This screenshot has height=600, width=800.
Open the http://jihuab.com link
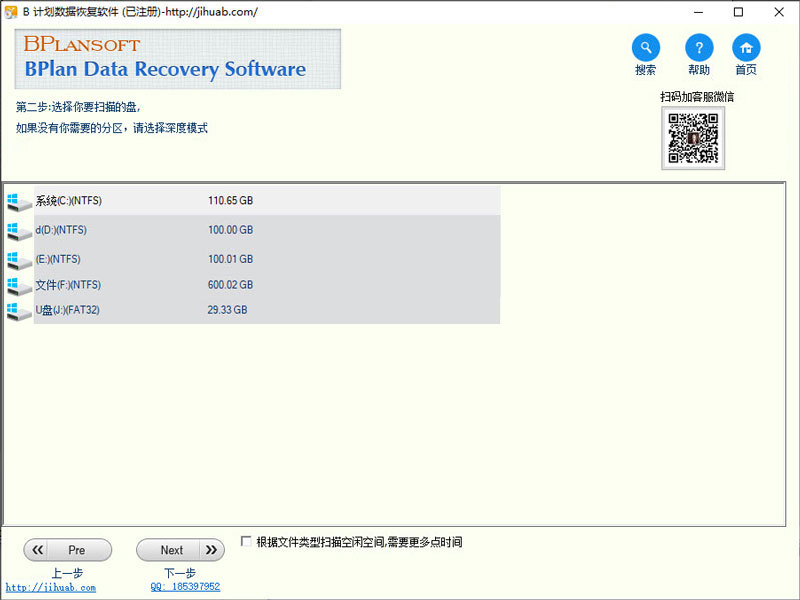[51, 588]
